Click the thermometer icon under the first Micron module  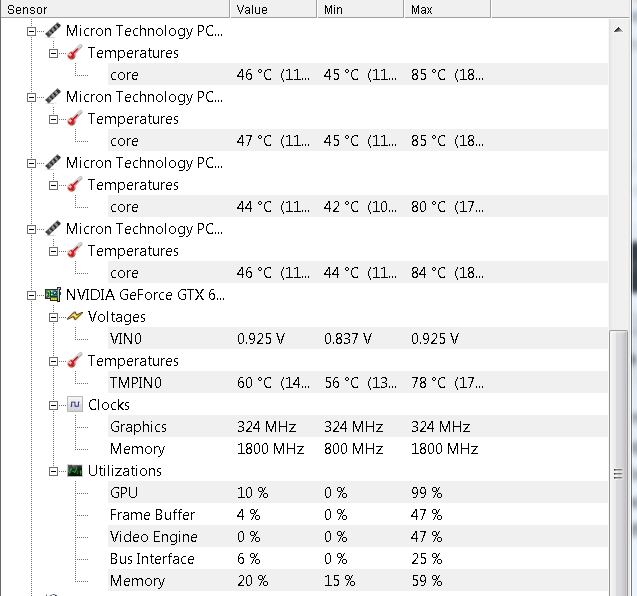(75, 52)
